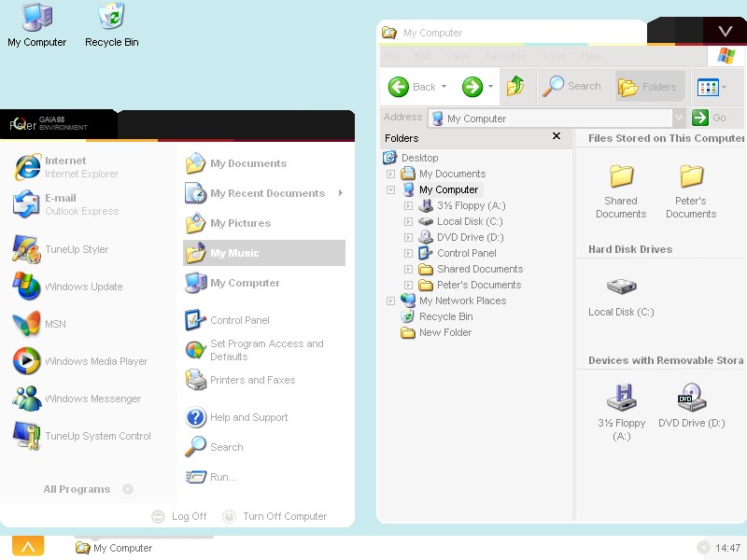
Task: Click All Programs
Action: point(88,489)
